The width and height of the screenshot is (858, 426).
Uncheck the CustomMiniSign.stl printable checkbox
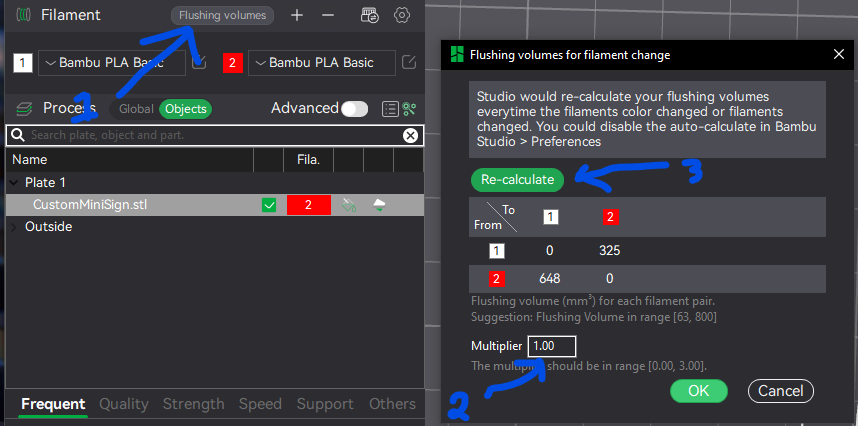(268, 205)
